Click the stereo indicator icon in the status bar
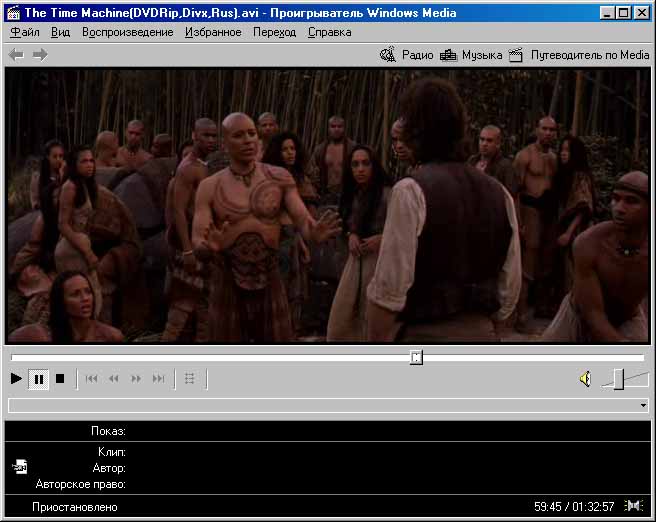Screen dimensions: 656x522 (x=633, y=506)
